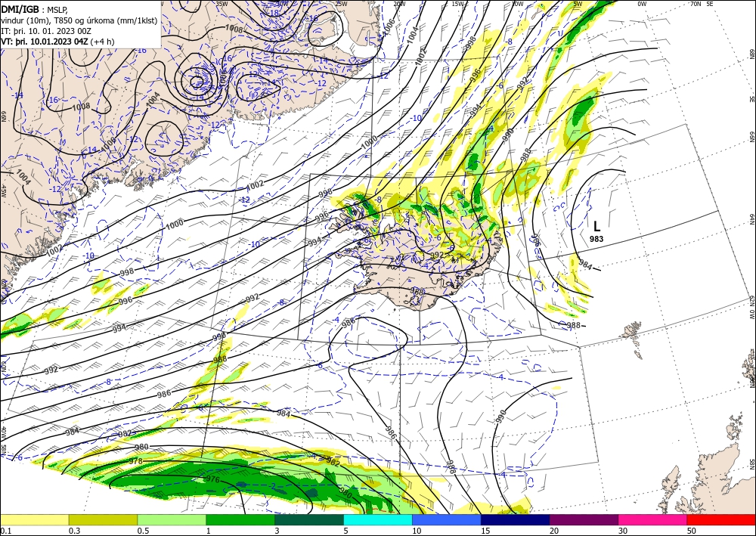Click the olive 0.3–0.5 legend color segment
Viewport: 756px width, 536px height.
103,519
